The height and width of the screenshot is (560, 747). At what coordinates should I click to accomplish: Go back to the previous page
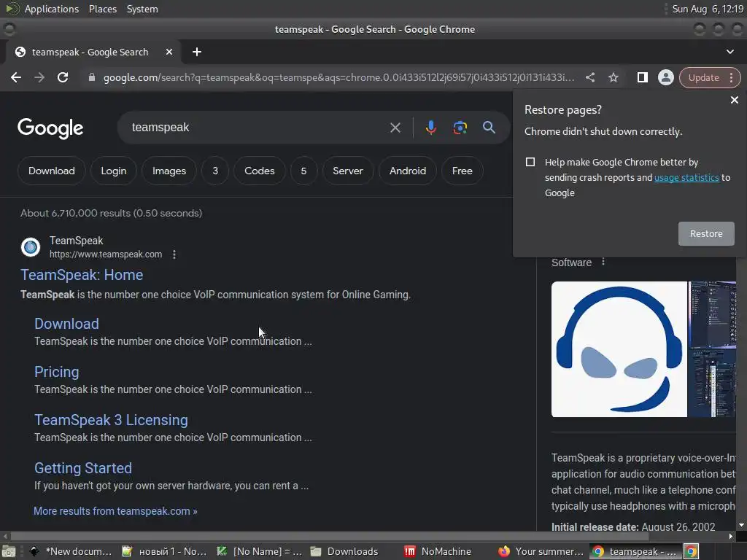(x=16, y=77)
